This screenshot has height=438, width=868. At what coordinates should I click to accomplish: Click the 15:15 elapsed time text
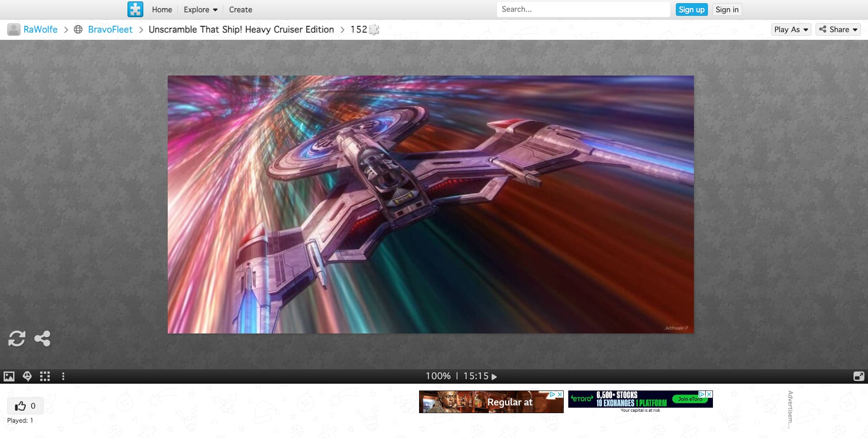476,376
